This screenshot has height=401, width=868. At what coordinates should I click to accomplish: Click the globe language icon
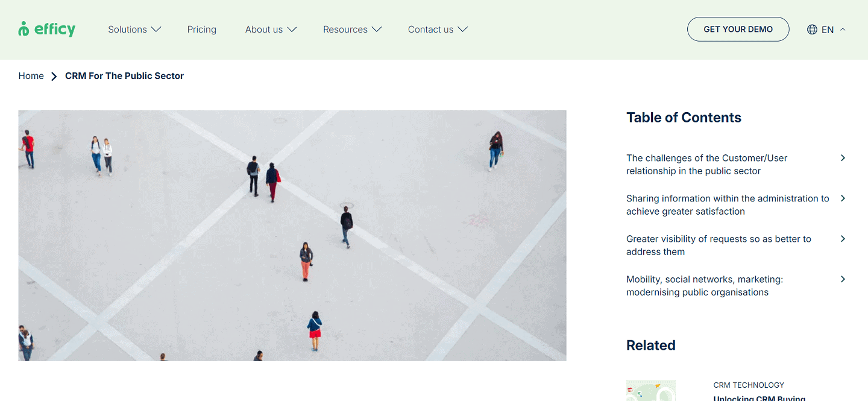pyautogui.click(x=812, y=30)
